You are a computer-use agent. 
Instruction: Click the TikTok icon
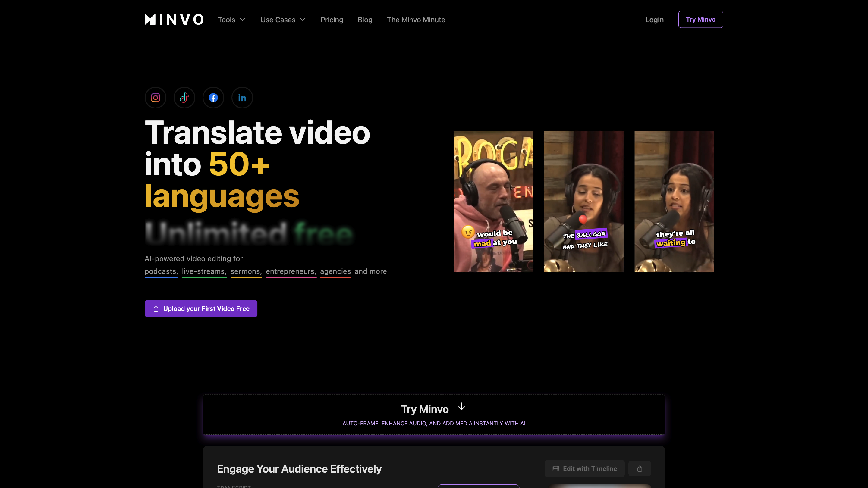click(x=184, y=98)
